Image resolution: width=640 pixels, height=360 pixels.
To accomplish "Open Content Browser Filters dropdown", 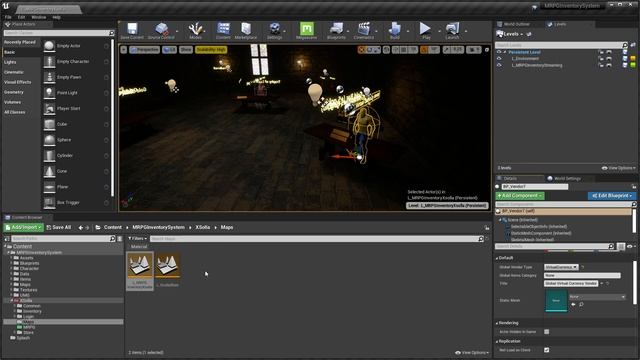I will pos(138,238).
